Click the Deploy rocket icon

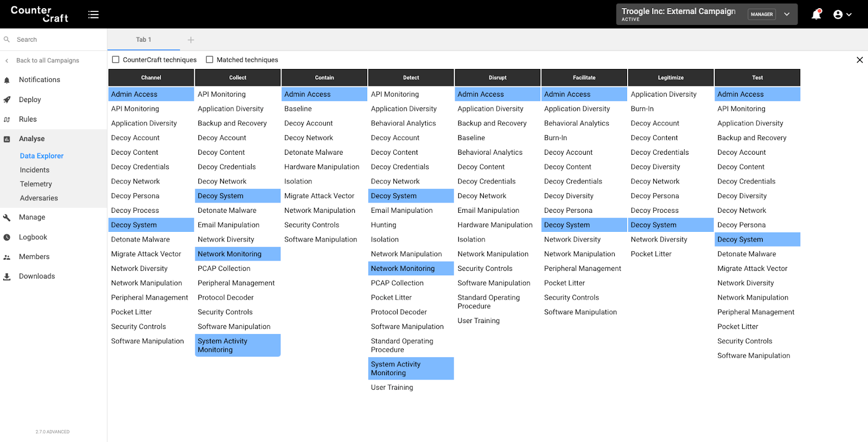click(7, 100)
